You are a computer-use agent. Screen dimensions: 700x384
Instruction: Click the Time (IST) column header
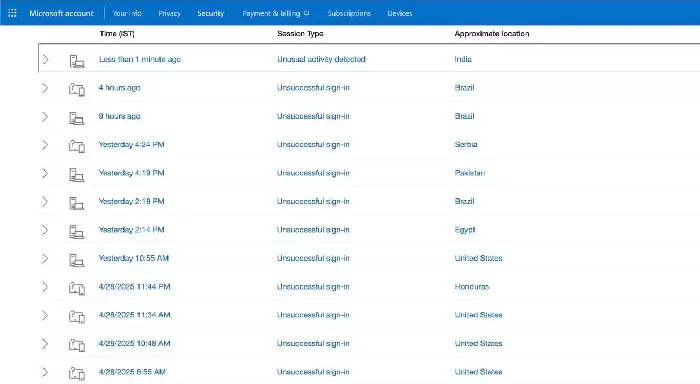[x=117, y=33]
